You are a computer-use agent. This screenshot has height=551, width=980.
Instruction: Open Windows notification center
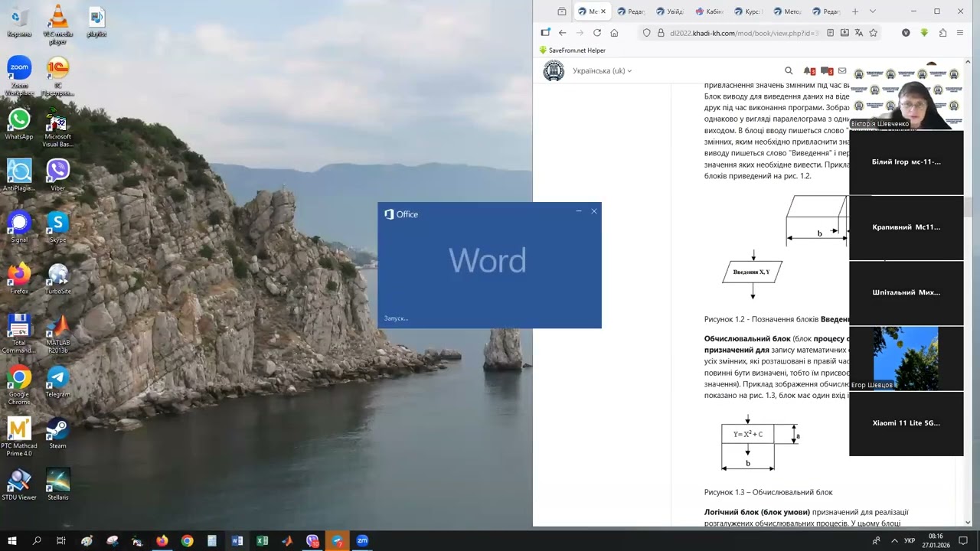click(963, 540)
